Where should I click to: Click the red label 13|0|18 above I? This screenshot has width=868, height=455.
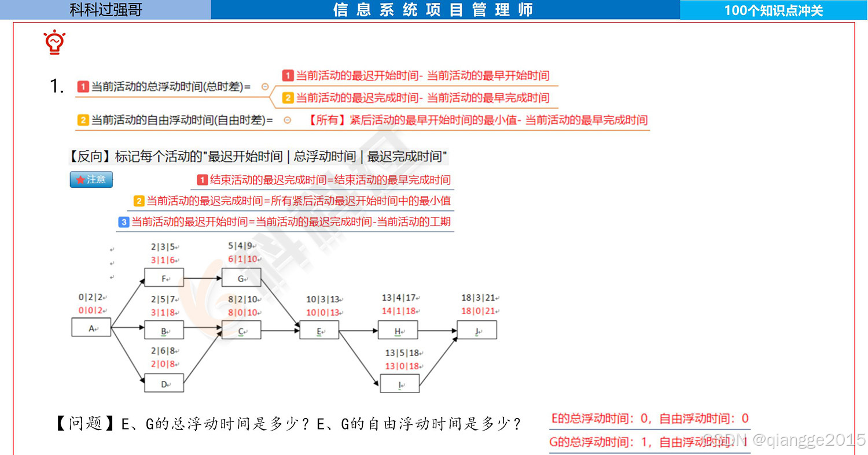pyautogui.click(x=402, y=366)
